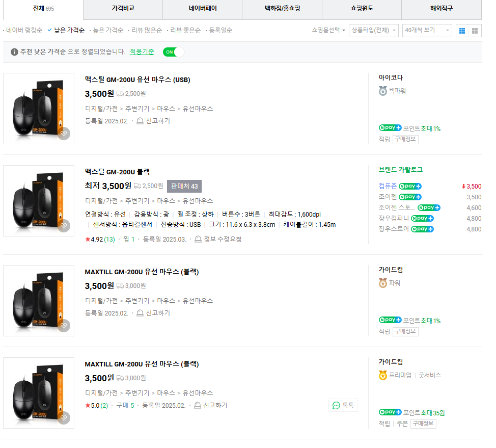Click Npay badge next to 조이젠 스토...
Viewport: 496px width, 448px height.
(429, 208)
